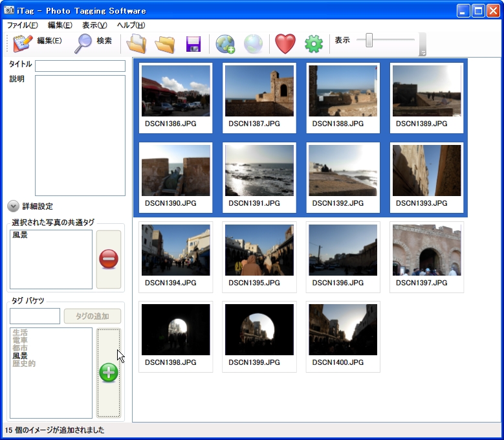Select the 風景 tag in tag bucket
Image resolution: width=504 pixels, height=440 pixels.
(x=20, y=356)
